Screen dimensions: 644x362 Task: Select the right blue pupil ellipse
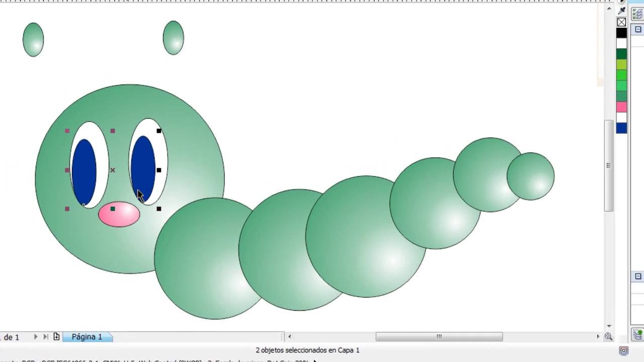tap(143, 169)
